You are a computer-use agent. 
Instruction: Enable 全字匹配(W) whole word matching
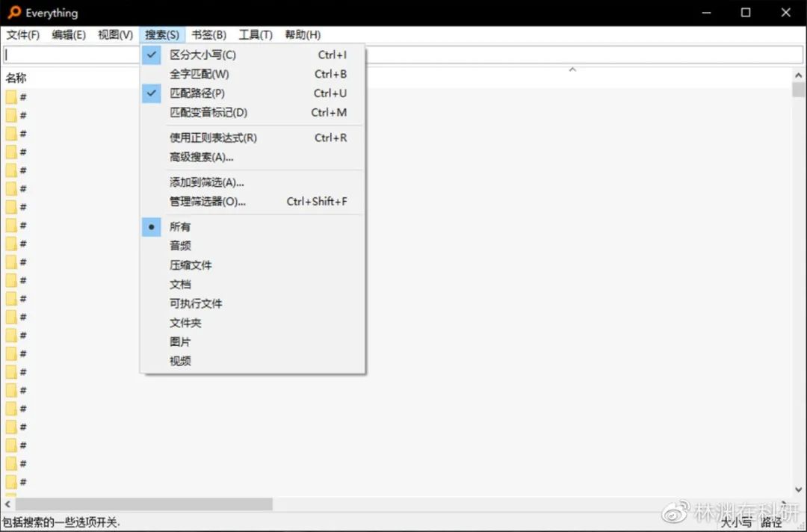pyautogui.click(x=253, y=74)
